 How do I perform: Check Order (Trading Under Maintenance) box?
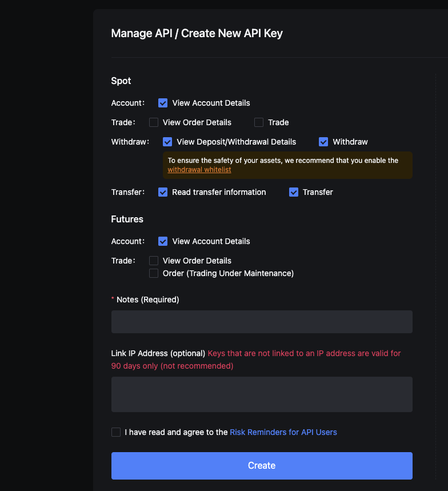click(153, 273)
